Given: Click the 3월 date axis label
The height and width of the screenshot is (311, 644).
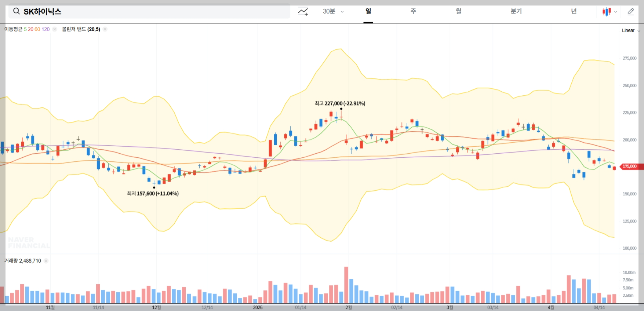Looking at the screenshot, I should click(450, 307).
